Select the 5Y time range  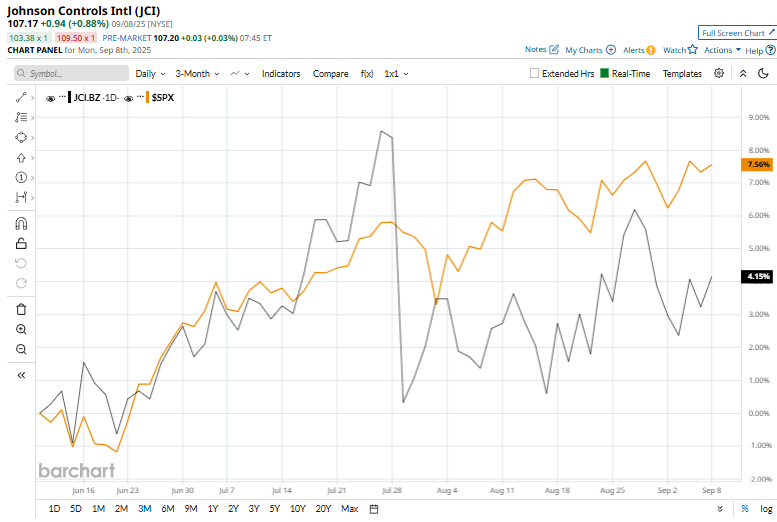(x=275, y=509)
